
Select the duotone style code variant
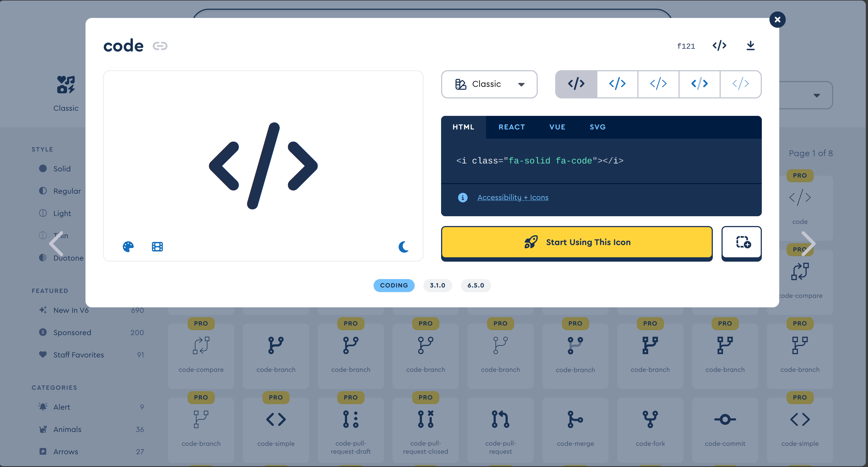click(699, 84)
